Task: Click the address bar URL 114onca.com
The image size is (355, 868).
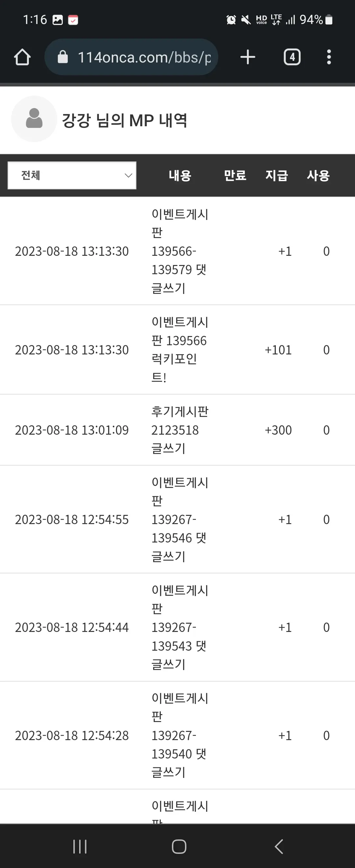Action: click(x=144, y=57)
